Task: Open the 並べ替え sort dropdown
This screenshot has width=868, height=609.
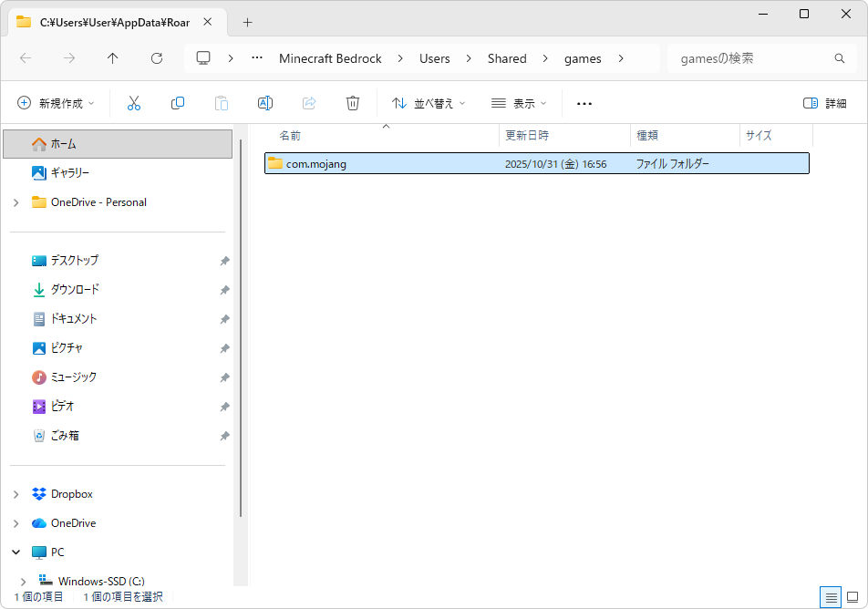Action: tap(429, 104)
